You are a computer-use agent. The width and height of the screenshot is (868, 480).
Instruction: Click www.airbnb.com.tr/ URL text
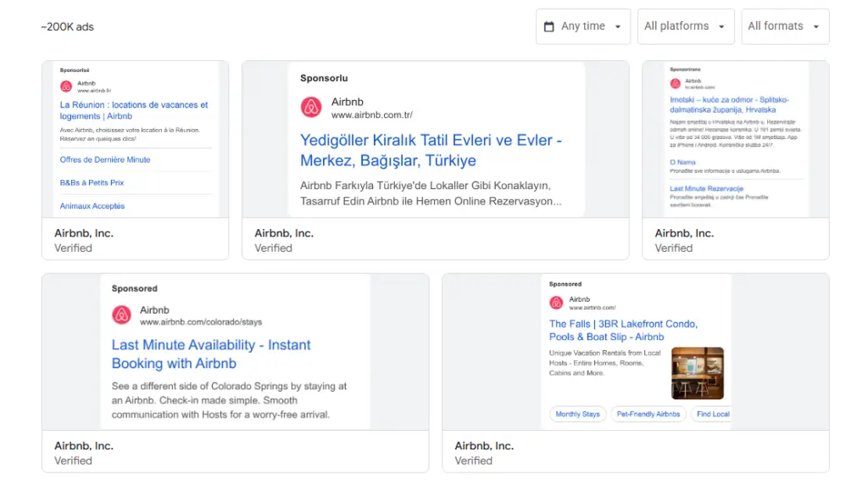point(372,115)
